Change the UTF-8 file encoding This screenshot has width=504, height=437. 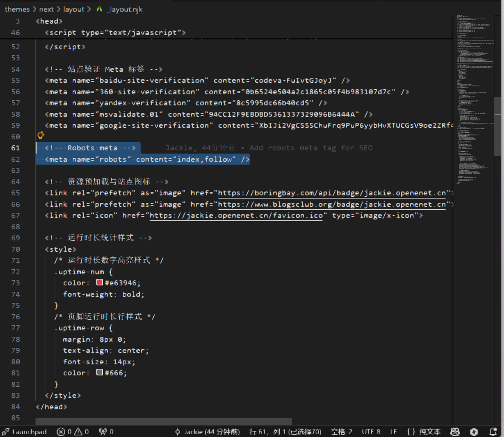coord(371,432)
